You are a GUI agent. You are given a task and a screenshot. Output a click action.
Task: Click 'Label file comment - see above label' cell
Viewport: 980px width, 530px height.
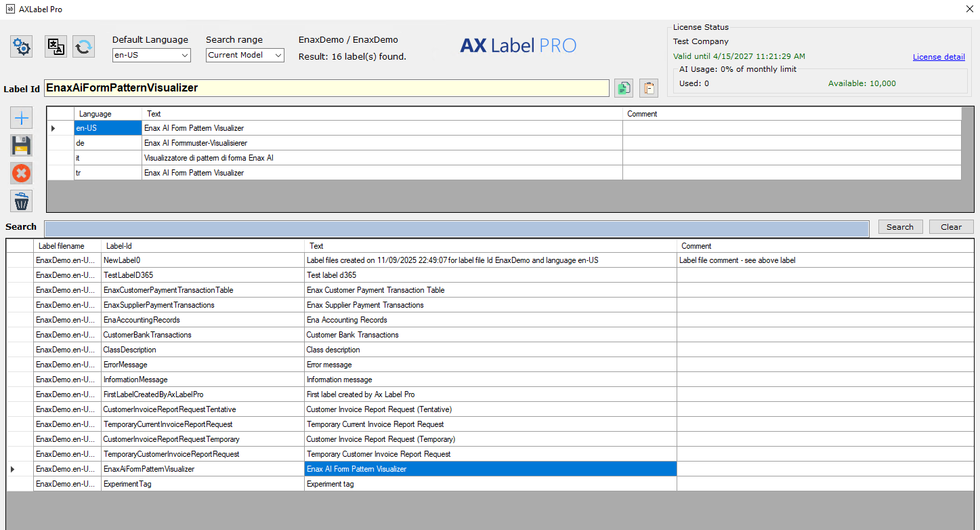(825, 260)
